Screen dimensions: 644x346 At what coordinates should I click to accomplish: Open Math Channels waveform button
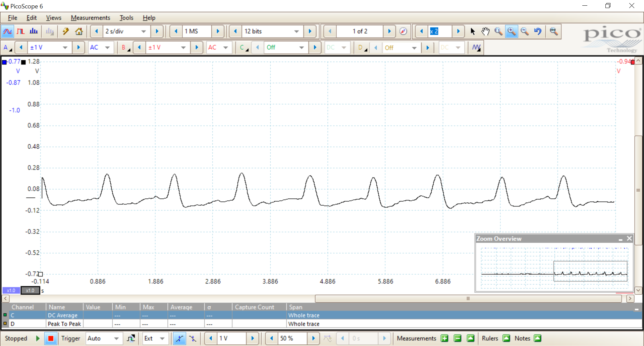pyautogui.click(x=476, y=48)
